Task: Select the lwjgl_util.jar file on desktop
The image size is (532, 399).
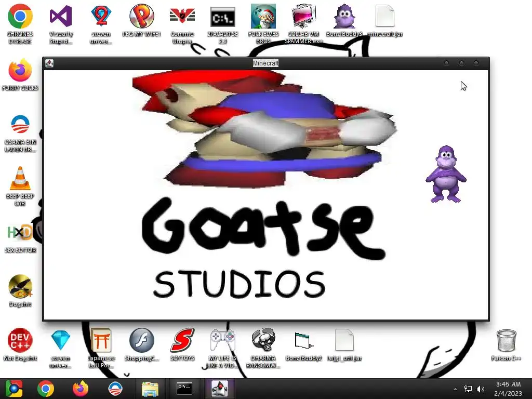Action: pos(344,344)
